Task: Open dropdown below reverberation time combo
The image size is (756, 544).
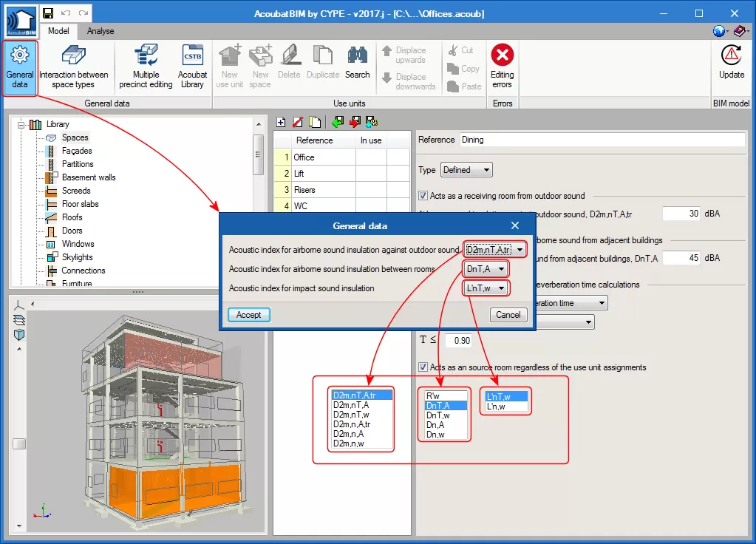Action: 565,322
